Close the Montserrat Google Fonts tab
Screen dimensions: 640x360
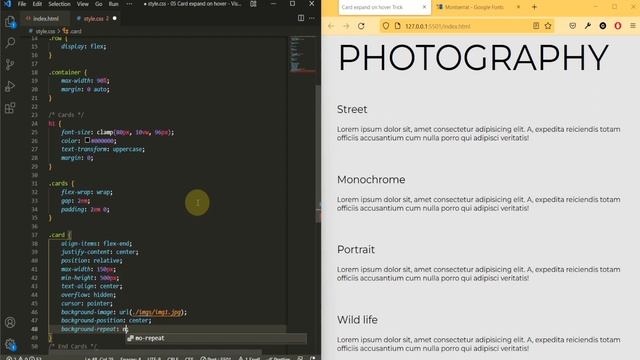coord(518,7)
